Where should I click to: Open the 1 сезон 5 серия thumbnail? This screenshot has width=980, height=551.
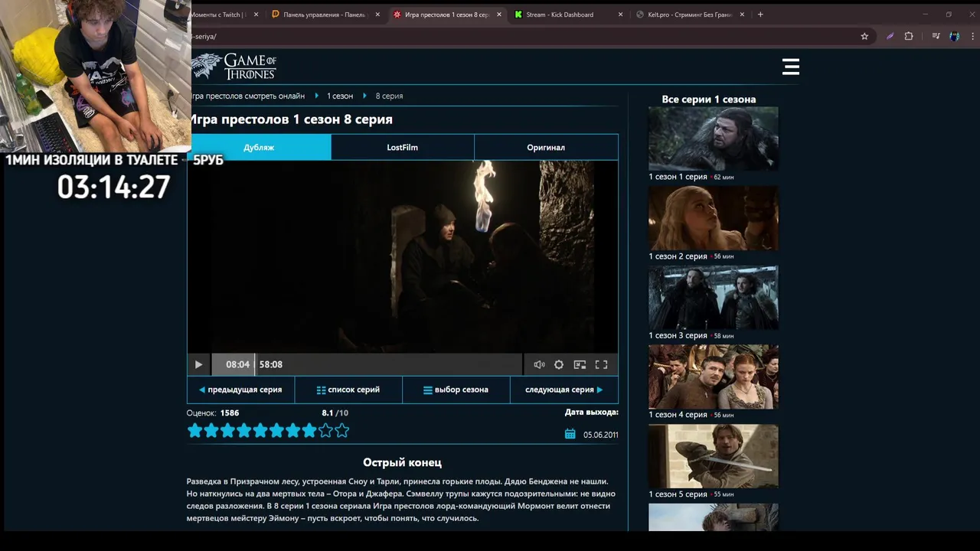[714, 456]
